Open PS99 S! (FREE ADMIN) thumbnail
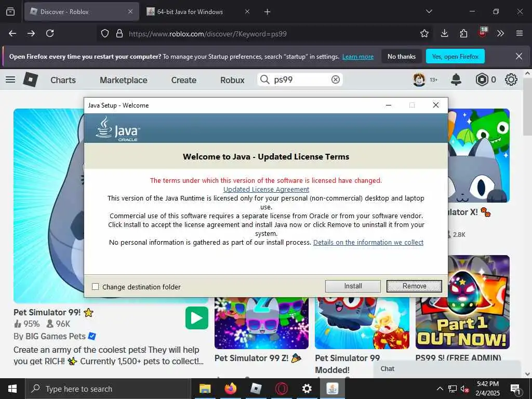This screenshot has height=399, width=532. tap(462, 302)
